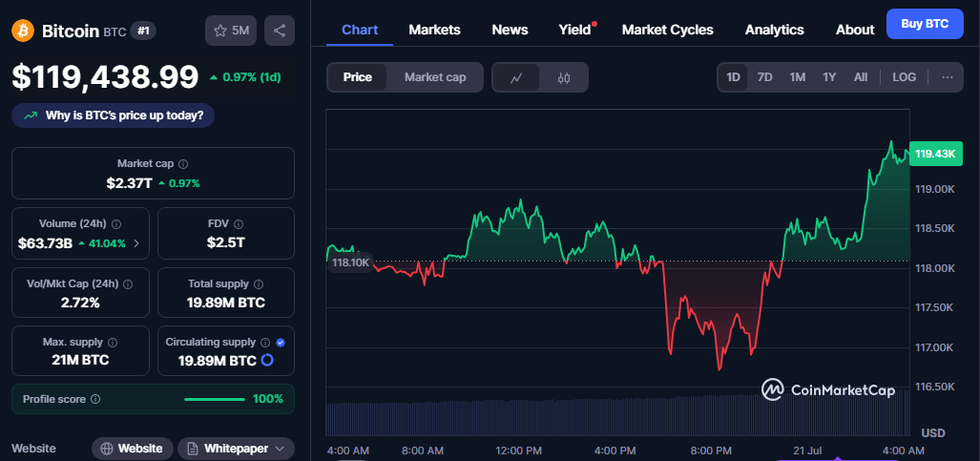Select the 1Y time range
The height and width of the screenshot is (461, 980).
pyautogui.click(x=828, y=77)
